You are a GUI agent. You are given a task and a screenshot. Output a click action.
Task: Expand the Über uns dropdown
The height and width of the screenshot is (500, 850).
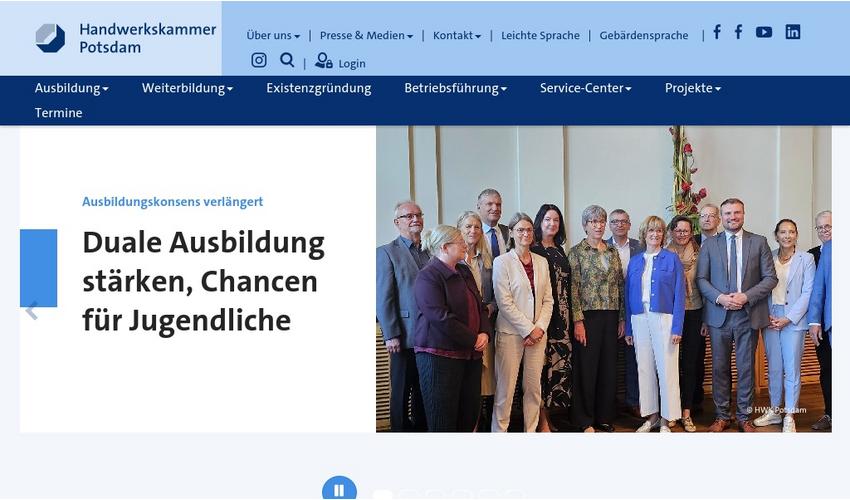273,35
